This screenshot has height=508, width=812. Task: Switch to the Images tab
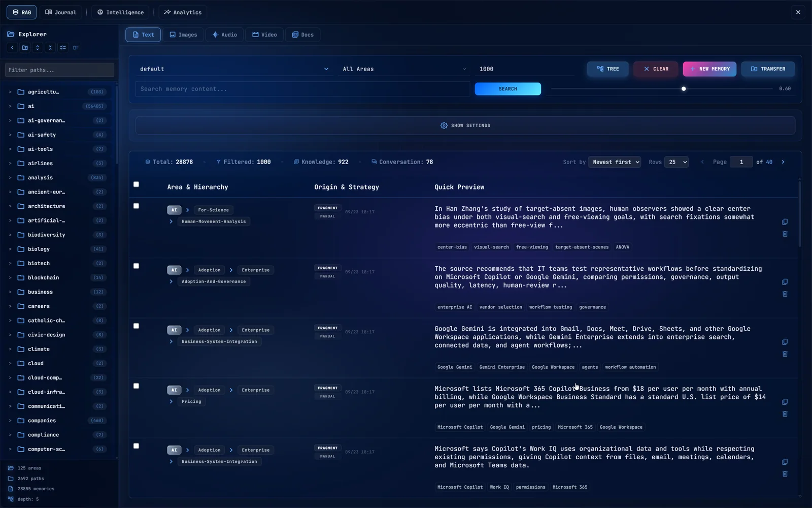pos(183,35)
